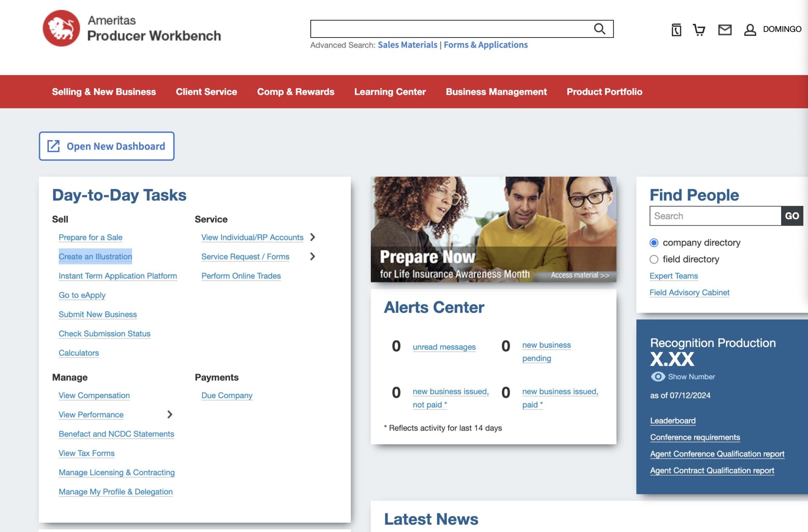The height and width of the screenshot is (532, 808).
Task: Click the Go to eApply link
Action: (x=82, y=295)
